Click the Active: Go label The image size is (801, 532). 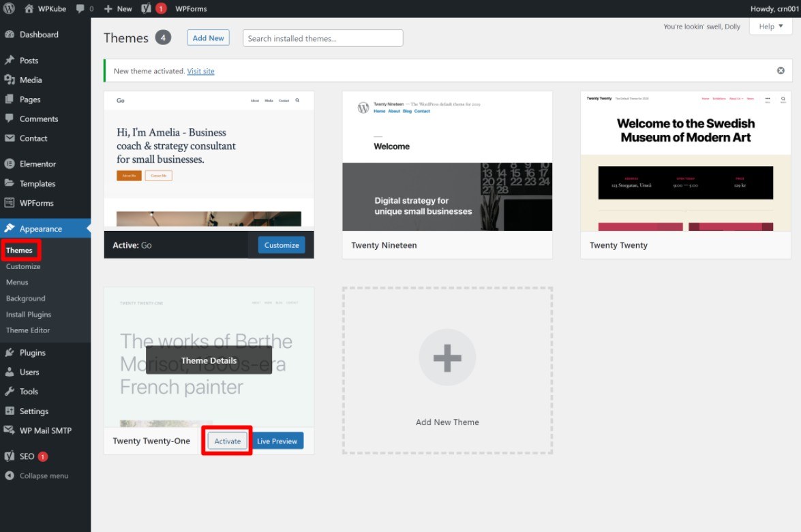[132, 245]
